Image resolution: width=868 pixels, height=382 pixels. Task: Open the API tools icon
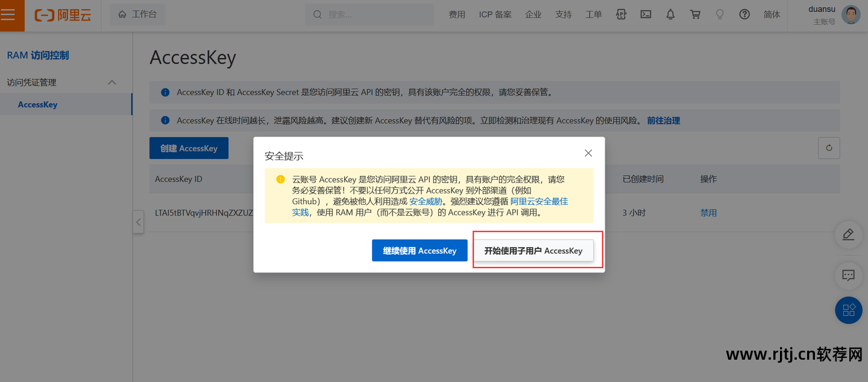click(x=621, y=14)
